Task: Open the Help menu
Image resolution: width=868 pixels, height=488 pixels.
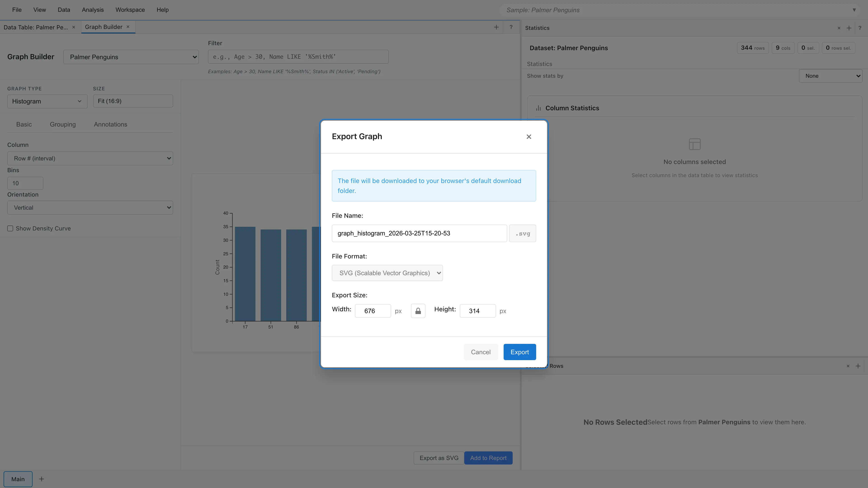Action: pyautogui.click(x=163, y=10)
